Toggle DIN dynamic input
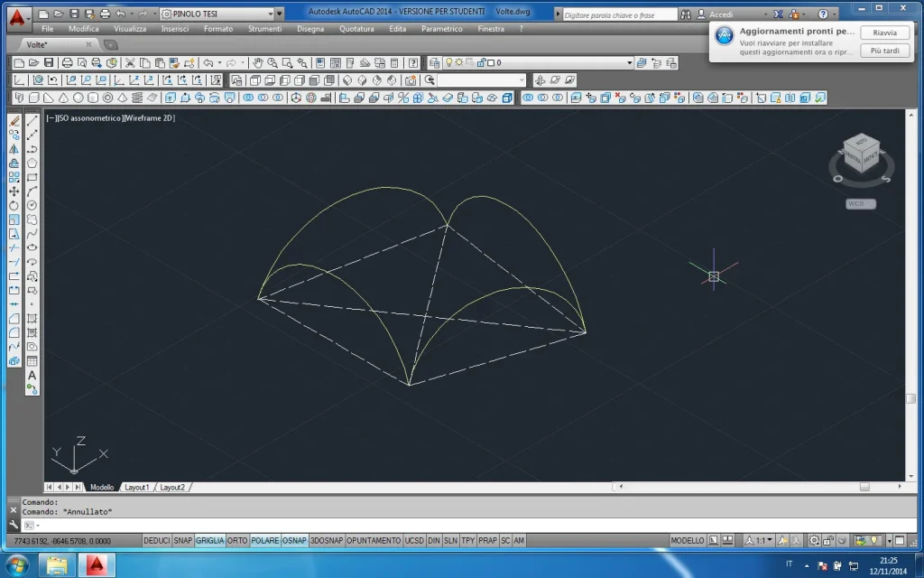Image resolution: width=924 pixels, height=578 pixels. pyautogui.click(x=434, y=540)
